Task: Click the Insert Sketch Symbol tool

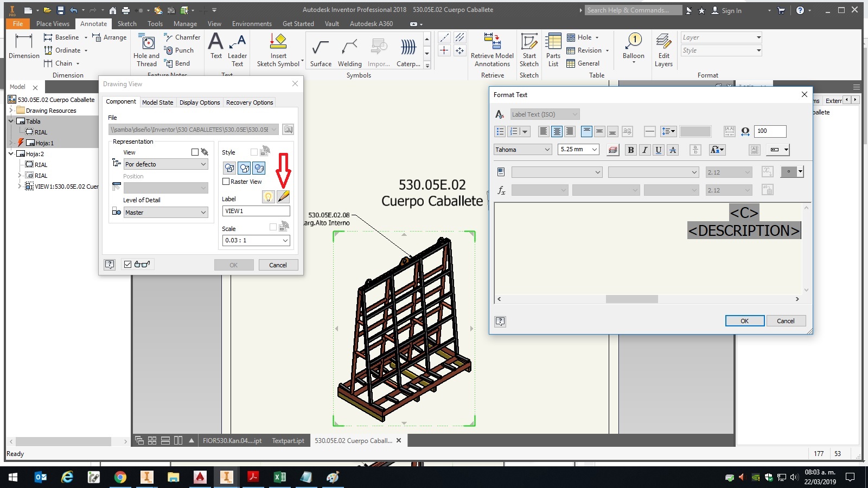Action: coord(278,49)
